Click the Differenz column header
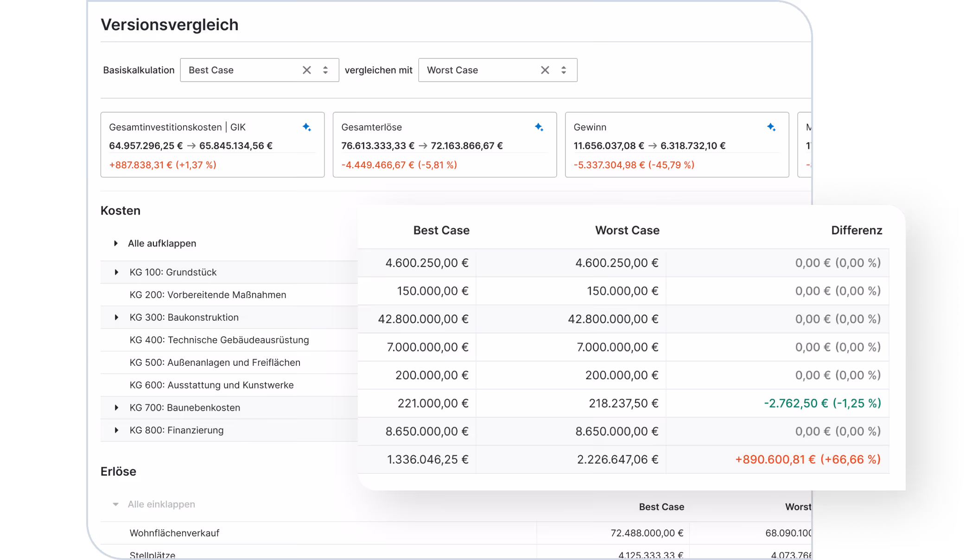 (856, 230)
